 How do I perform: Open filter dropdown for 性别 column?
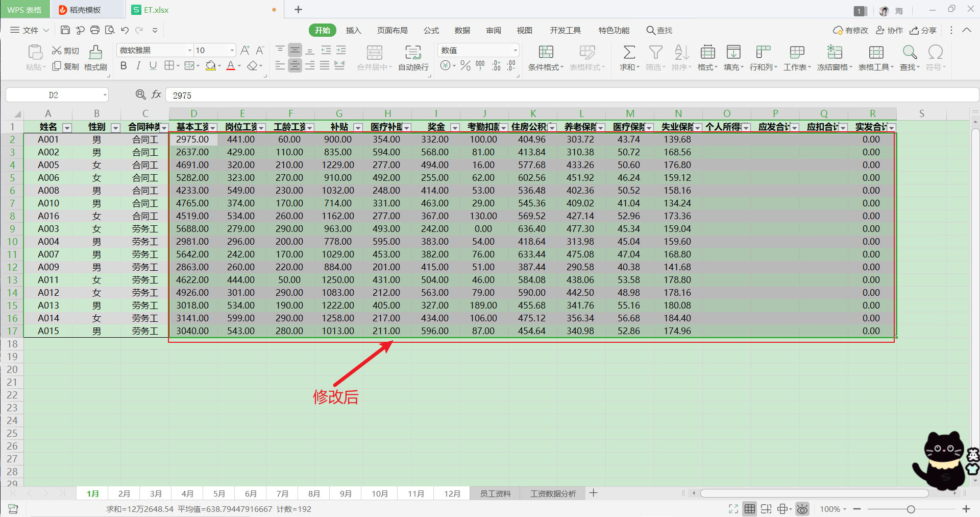[115, 128]
